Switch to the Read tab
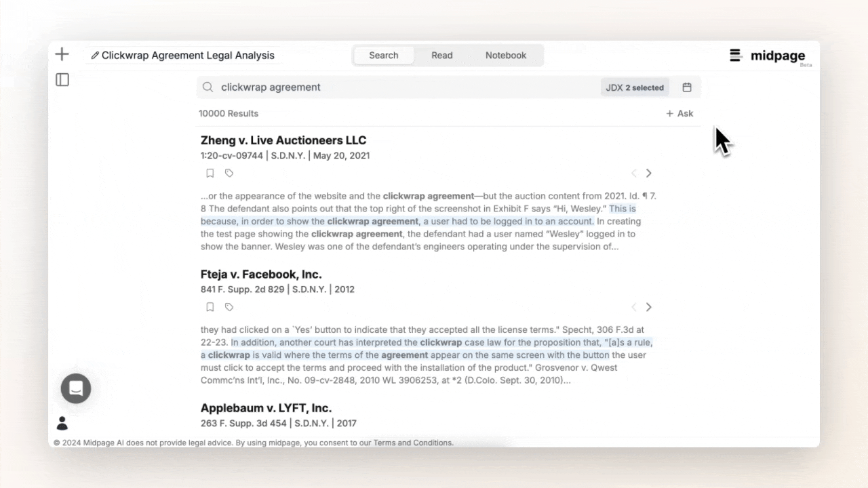 click(x=442, y=56)
